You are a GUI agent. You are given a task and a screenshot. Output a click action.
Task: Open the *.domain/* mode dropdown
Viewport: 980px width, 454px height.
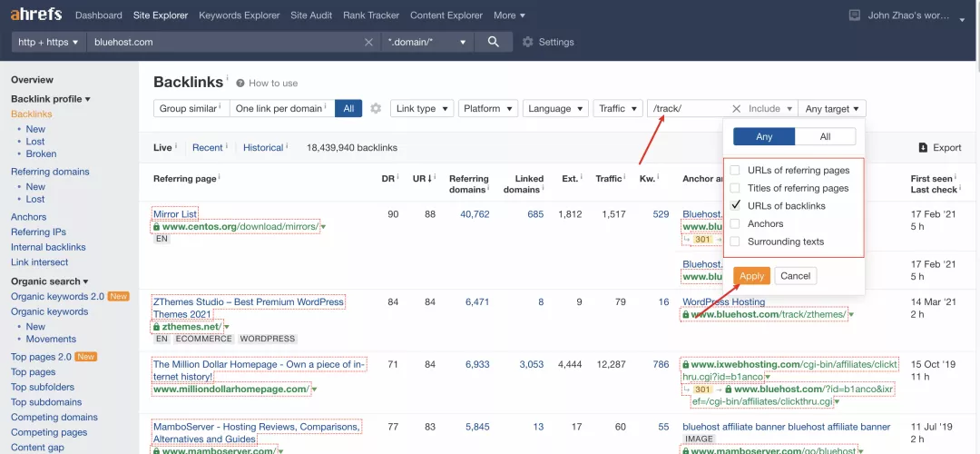click(427, 42)
